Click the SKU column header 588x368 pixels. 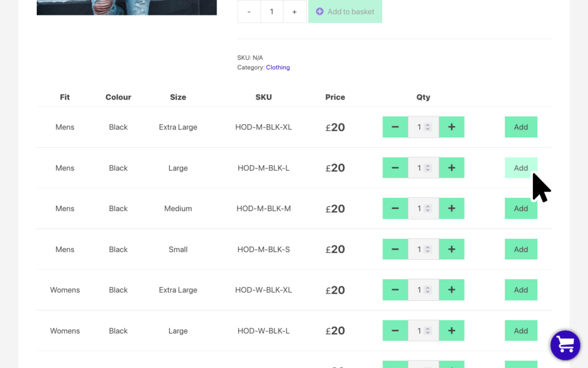coord(264,97)
